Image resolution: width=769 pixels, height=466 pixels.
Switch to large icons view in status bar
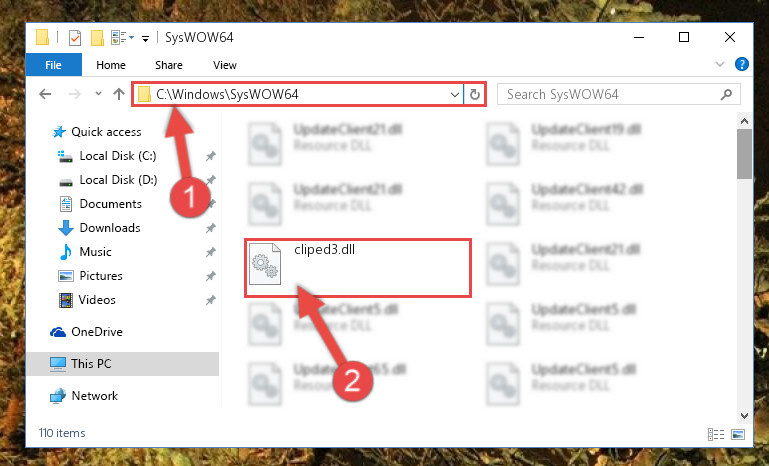point(738,434)
